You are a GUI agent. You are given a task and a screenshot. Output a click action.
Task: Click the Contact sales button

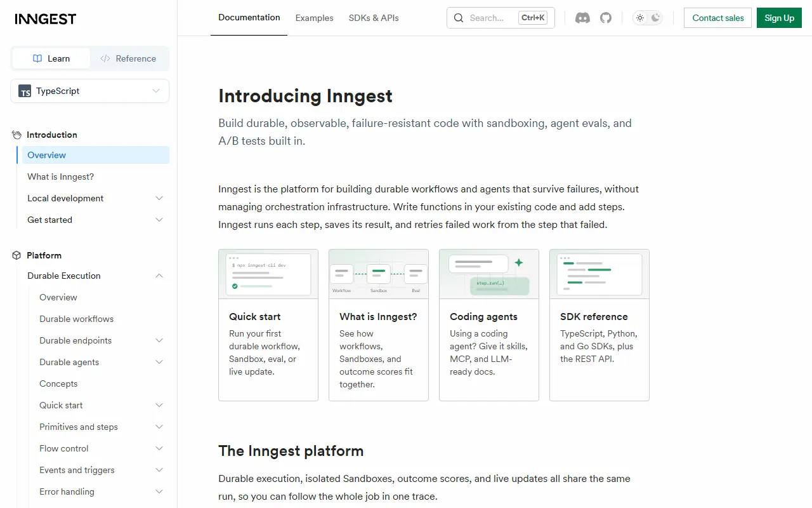click(x=718, y=18)
